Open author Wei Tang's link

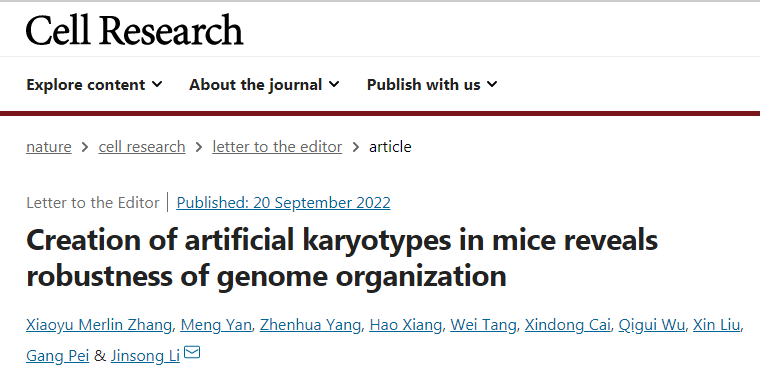[483, 325]
